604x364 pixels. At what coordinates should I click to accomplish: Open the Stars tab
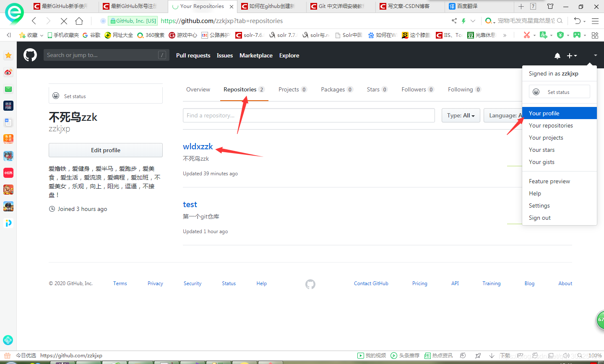click(377, 89)
